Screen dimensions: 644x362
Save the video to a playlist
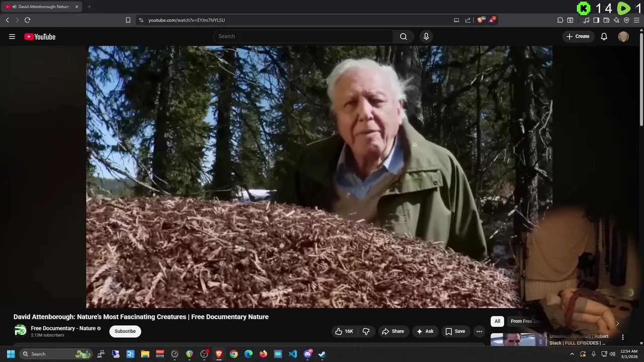coord(455,331)
